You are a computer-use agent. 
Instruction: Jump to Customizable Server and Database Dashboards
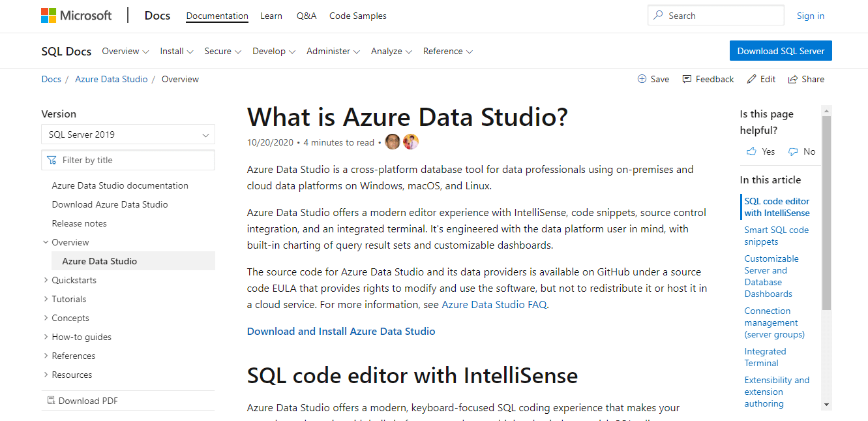[771, 276]
